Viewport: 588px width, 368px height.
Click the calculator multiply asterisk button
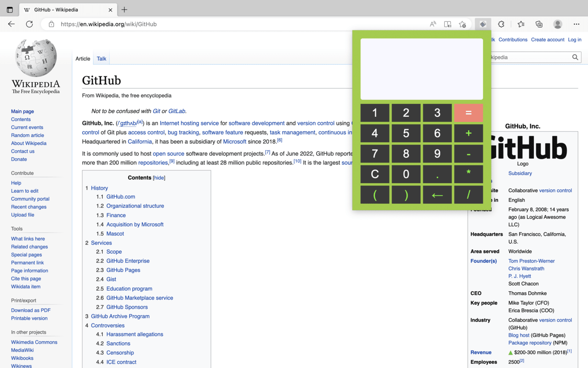tap(469, 174)
